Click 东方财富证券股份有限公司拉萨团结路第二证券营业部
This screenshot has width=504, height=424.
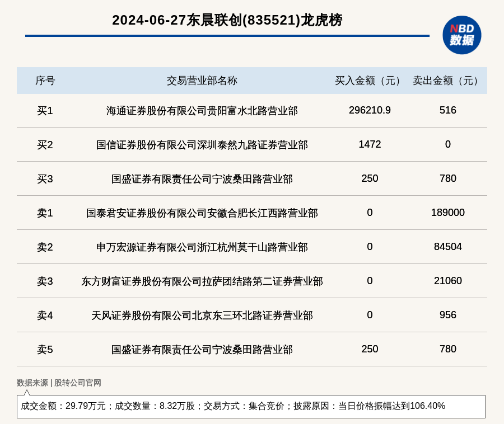point(202,281)
